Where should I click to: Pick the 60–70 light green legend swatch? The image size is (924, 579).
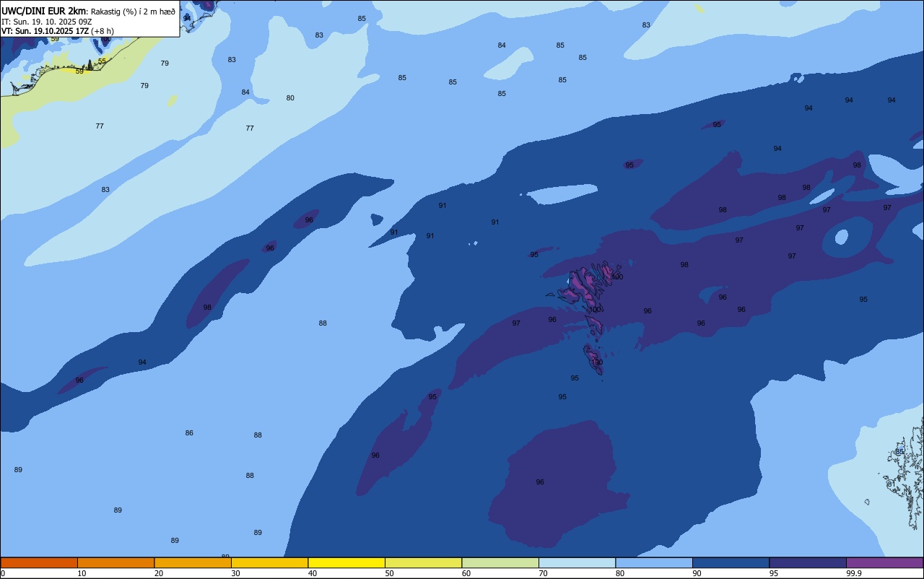[x=500, y=562]
